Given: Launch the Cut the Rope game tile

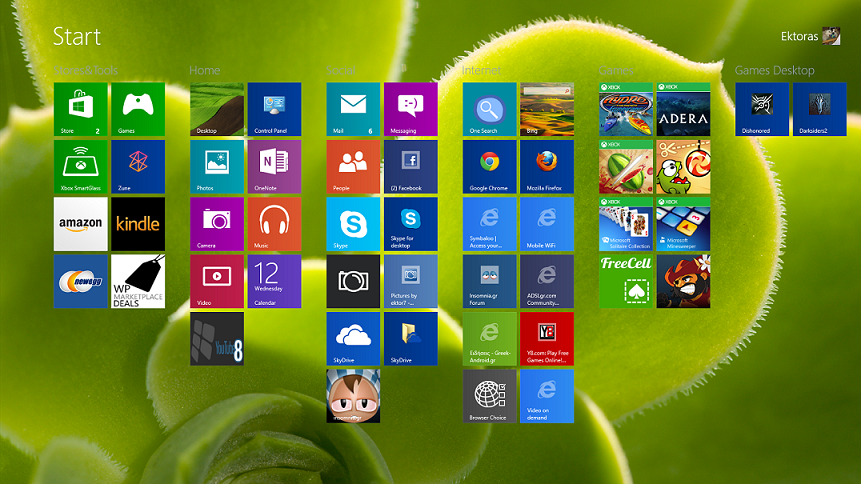Looking at the screenshot, I should pyautogui.click(x=683, y=166).
